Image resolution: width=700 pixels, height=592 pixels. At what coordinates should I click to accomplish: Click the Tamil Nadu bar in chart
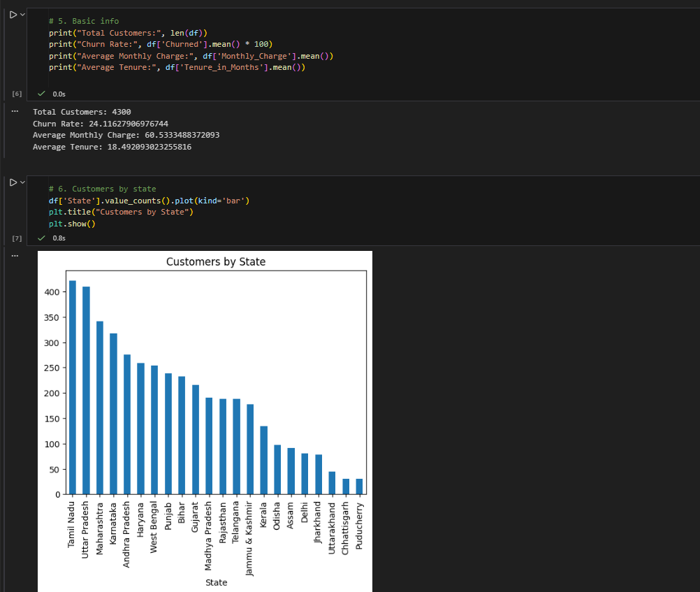click(73, 388)
